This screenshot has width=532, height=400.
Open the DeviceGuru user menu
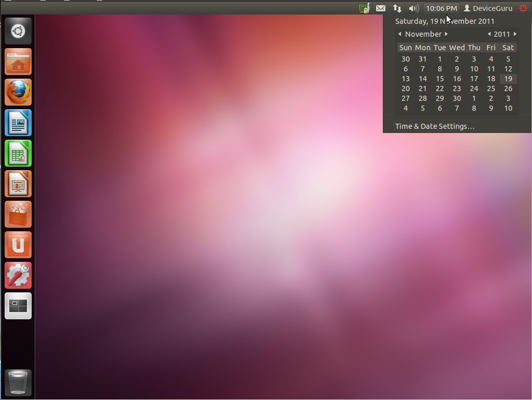(x=488, y=8)
